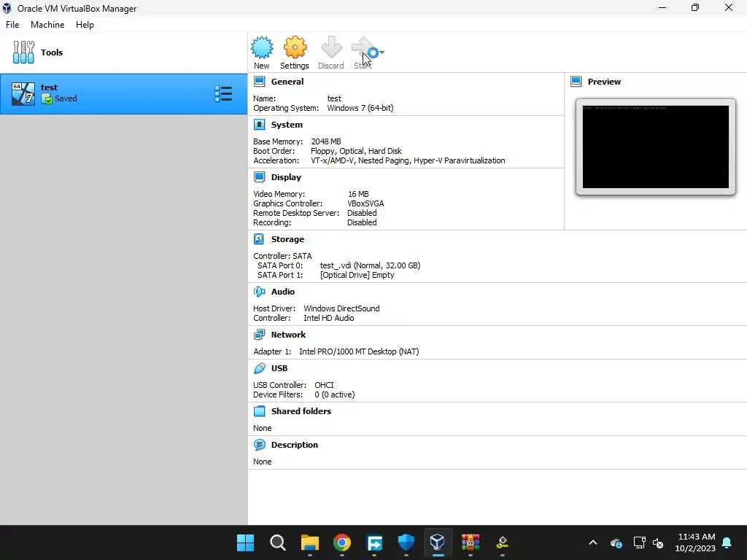Open the Machine menu

[x=47, y=25]
